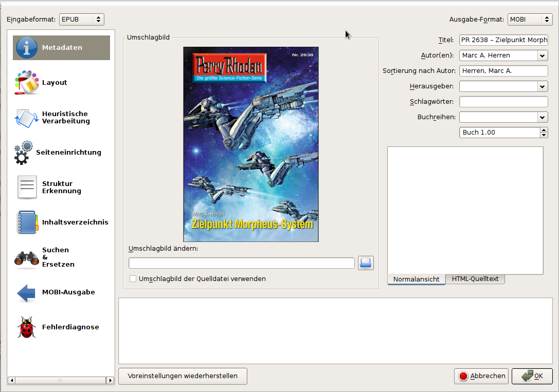Expand the Autor(en) dropdown
Screen dimensions: 559x392
tap(542, 55)
